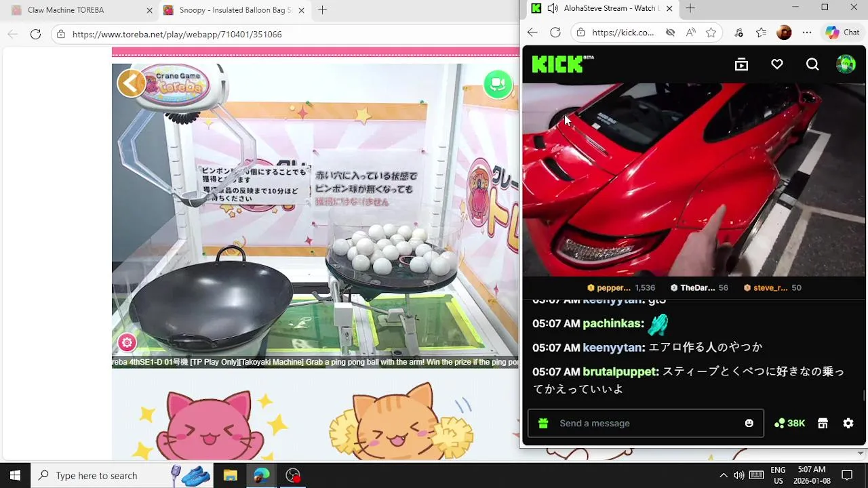Screen dimensions: 868x488
Task: Open Edge favorites list icon
Action: coord(762,33)
